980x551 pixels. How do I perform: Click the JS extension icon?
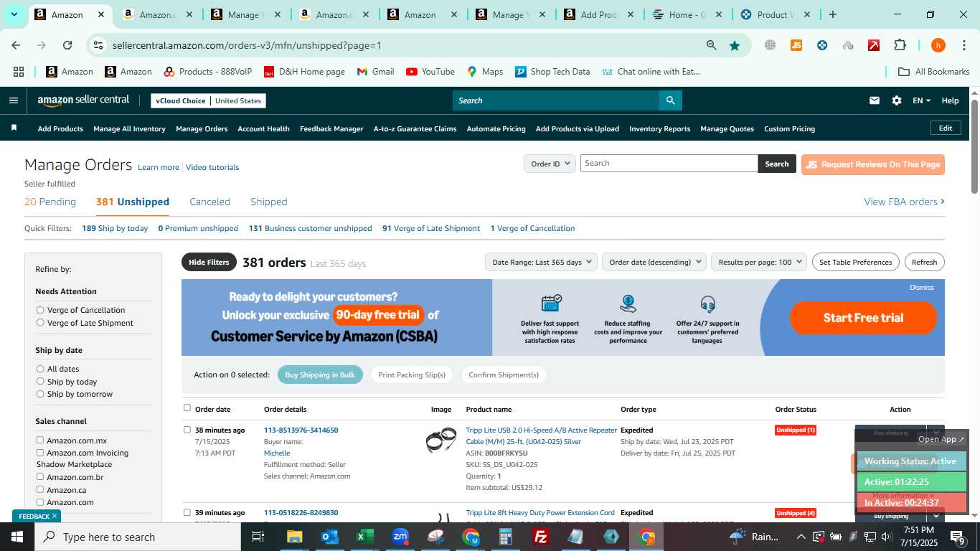796,45
